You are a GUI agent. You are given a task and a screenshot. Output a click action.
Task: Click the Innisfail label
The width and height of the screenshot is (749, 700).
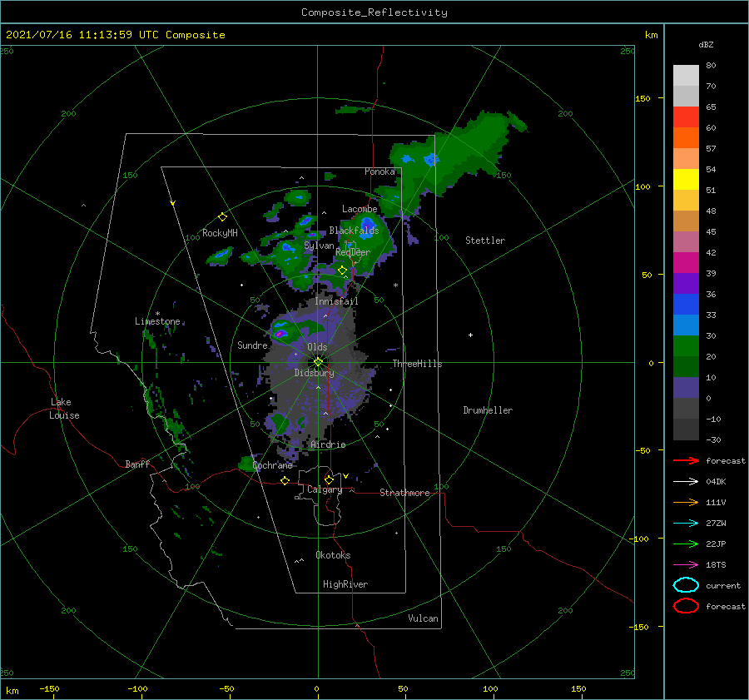[x=336, y=301]
